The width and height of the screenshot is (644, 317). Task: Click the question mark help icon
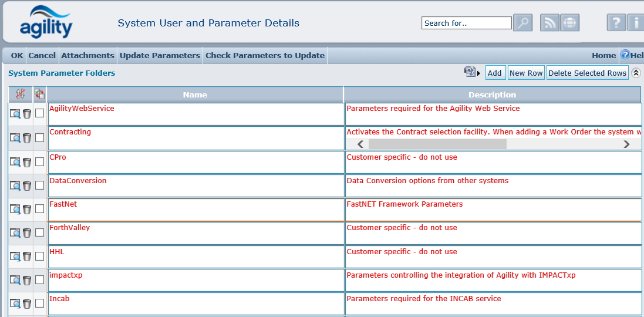616,23
